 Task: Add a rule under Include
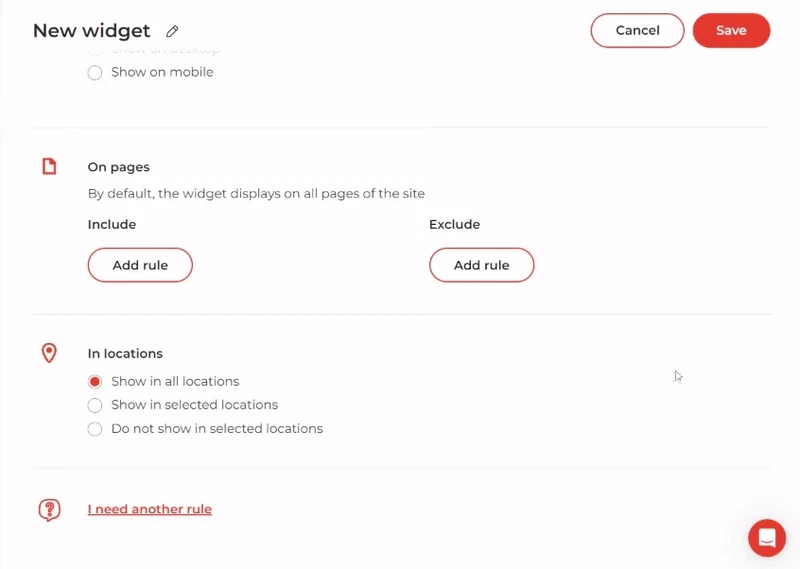140,265
